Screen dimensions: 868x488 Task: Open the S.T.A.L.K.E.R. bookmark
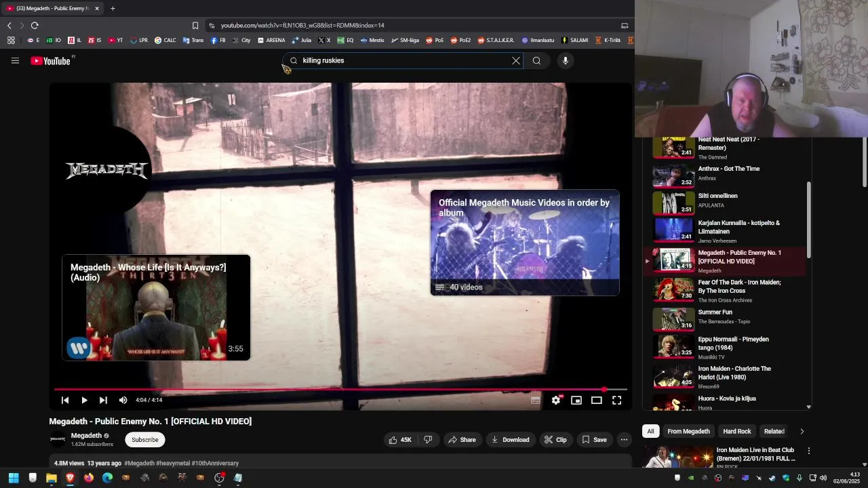pyautogui.click(x=496, y=40)
